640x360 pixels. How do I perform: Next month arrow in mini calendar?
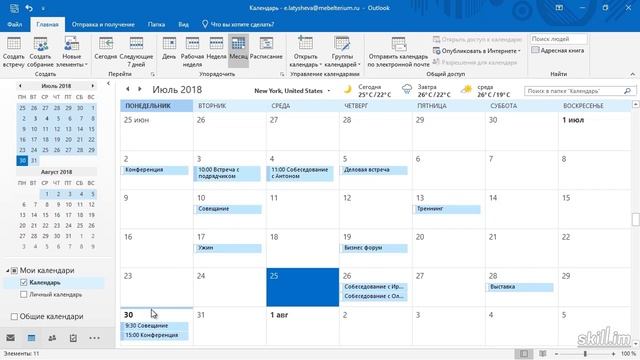(x=93, y=86)
